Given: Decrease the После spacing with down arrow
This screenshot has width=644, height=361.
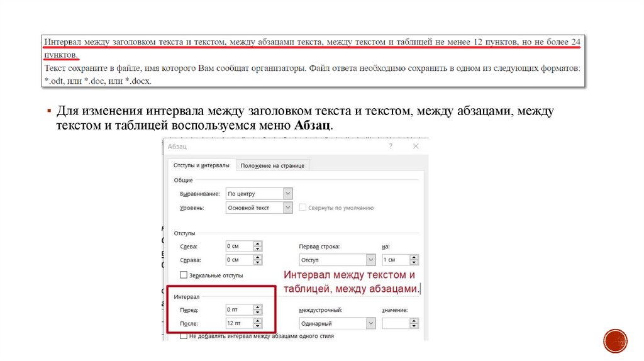Looking at the screenshot, I should pos(257,326).
